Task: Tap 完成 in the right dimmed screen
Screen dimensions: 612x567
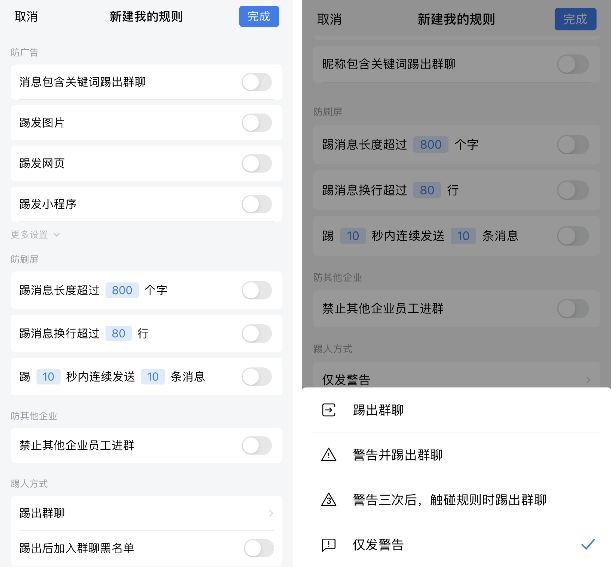Action: (575, 19)
